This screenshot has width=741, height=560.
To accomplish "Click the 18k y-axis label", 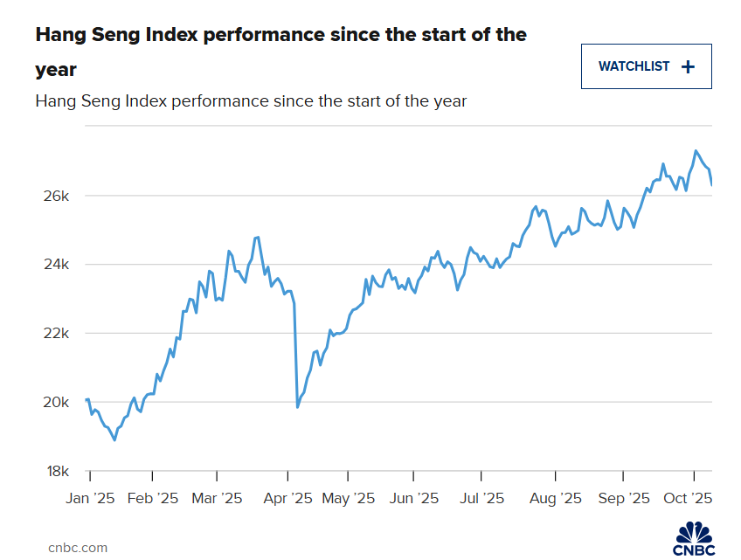I will [x=58, y=472].
